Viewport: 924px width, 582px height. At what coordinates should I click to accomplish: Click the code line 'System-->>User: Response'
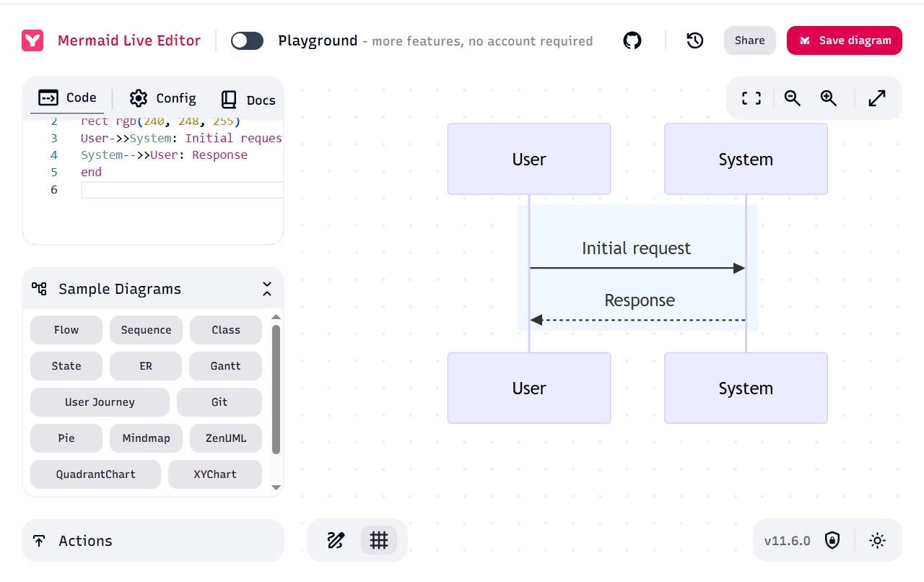[164, 155]
